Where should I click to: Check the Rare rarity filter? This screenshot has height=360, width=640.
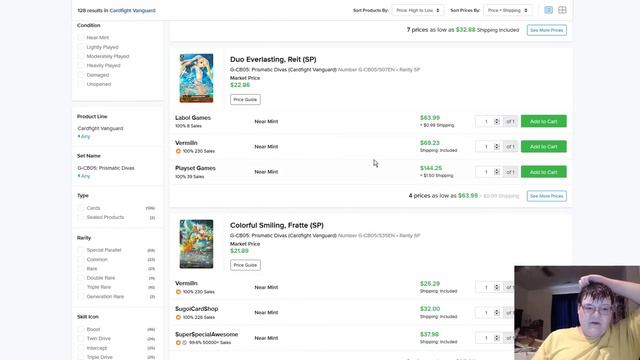point(81,269)
